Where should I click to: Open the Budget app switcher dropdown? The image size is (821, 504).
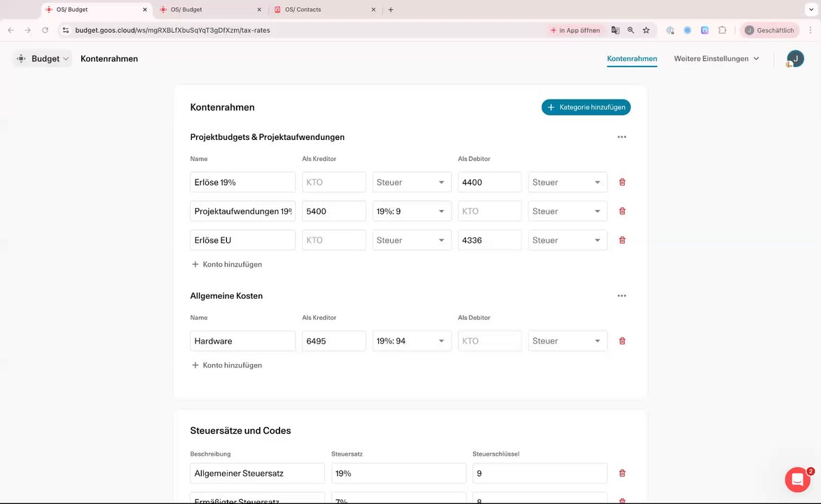(43, 59)
